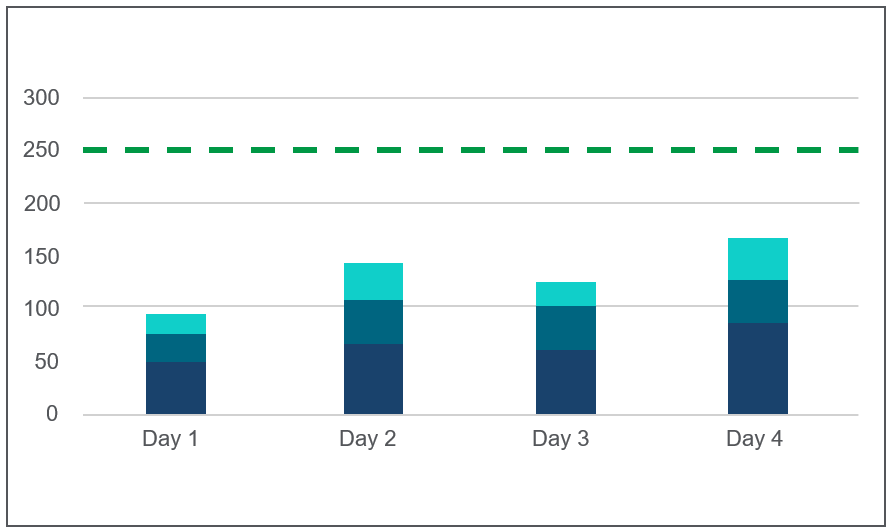
Task: Select the Day 1 dark navy bar segment
Action: click(x=176, y=388)
